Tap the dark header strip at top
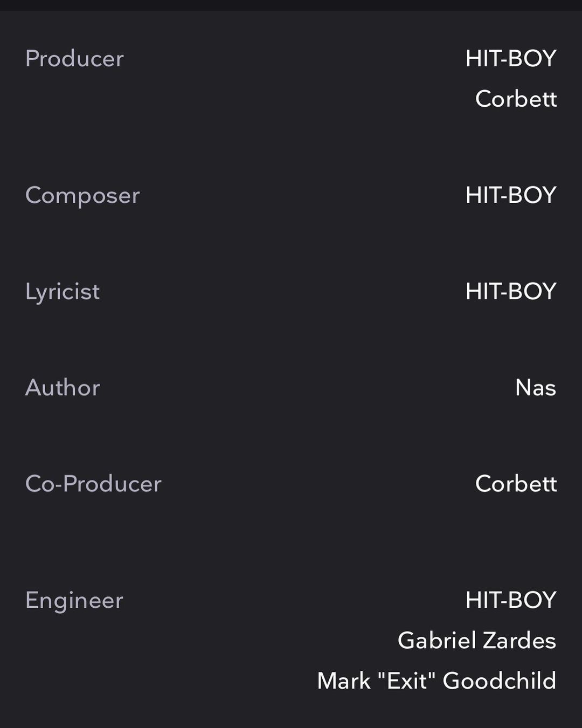Image resolution: width=582 pixels, height=728 pixels. (291, 5)
